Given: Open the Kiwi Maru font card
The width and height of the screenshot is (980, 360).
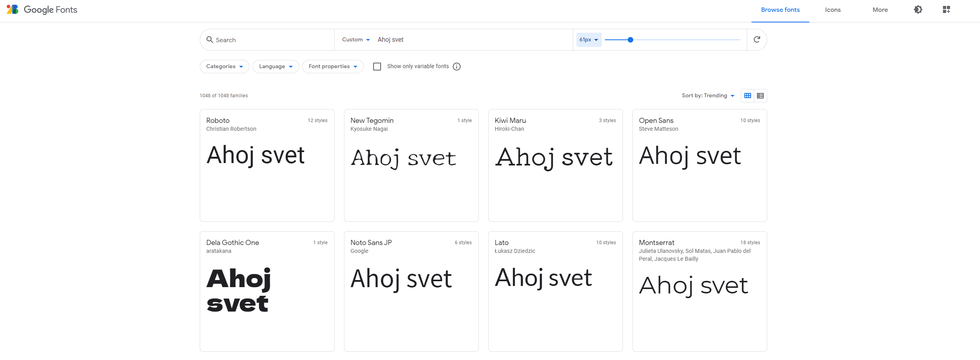Looking at the screenshot, I should [x=556, y=165].
